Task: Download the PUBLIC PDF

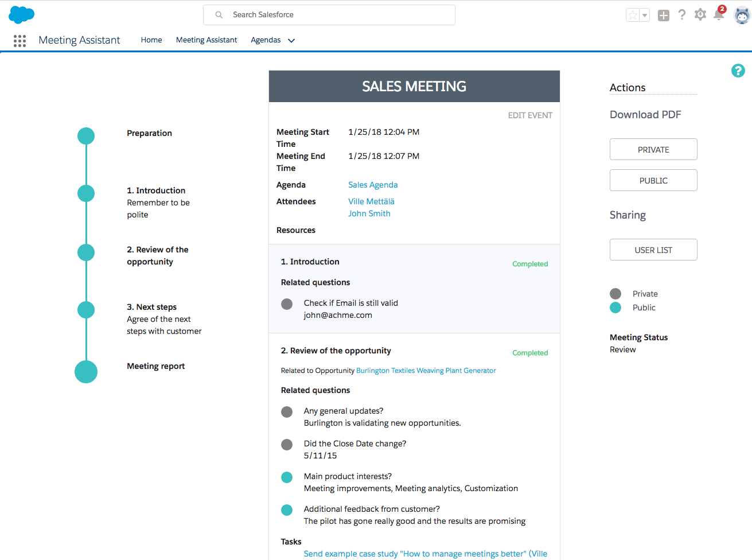Action: click(653, 180)
